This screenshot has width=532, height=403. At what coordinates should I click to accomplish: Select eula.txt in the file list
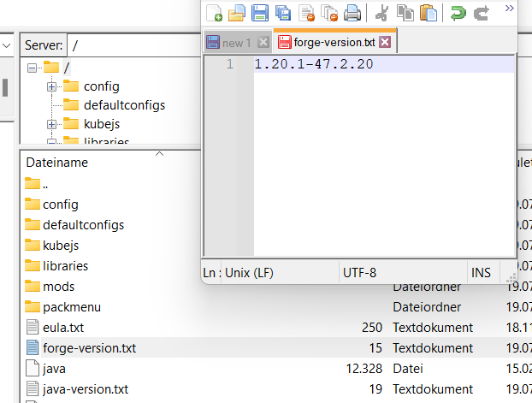63,328
